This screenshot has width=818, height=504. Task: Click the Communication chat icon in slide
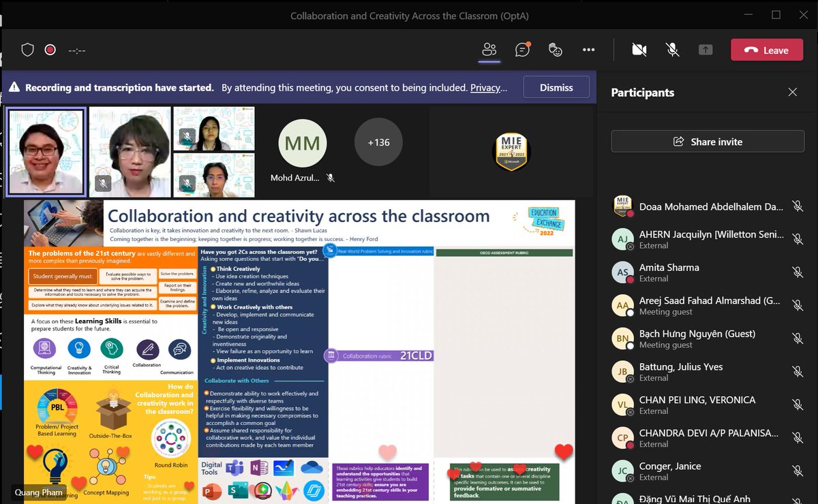point(181,350)
